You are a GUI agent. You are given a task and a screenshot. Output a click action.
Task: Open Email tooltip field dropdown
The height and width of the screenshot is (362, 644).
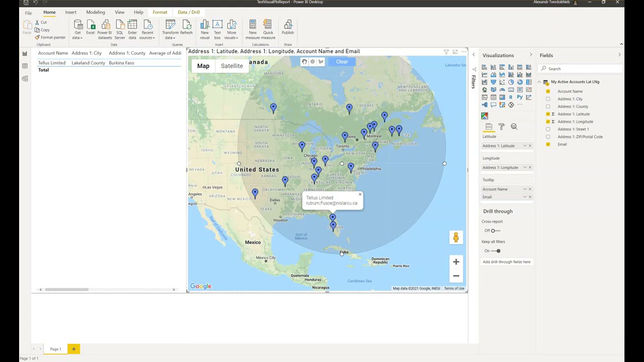point(525,197)
